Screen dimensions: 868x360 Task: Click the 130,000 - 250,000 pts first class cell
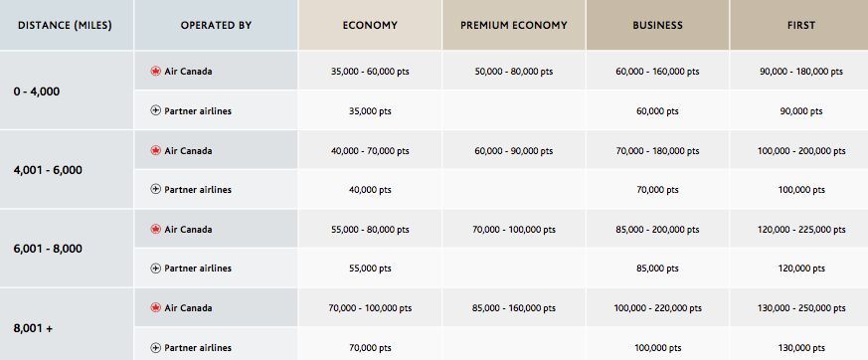coord(801,308)
